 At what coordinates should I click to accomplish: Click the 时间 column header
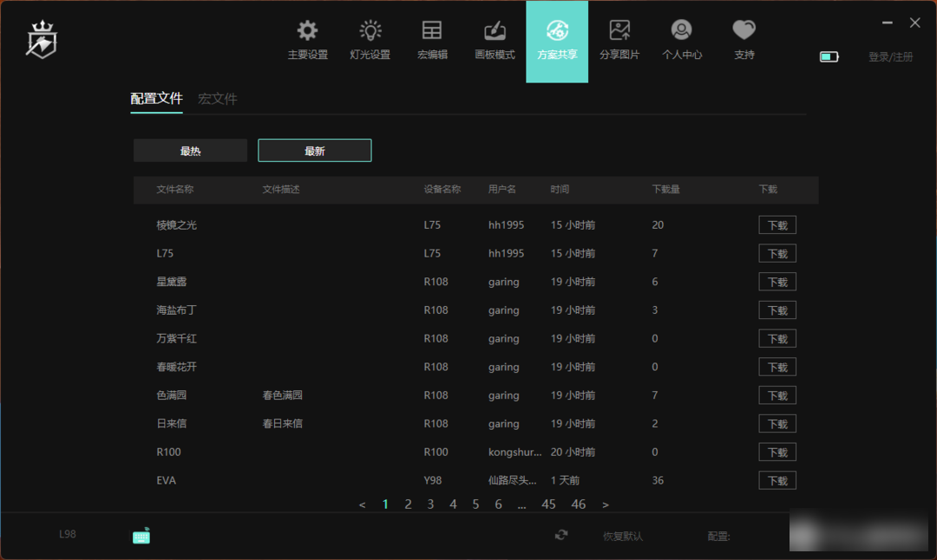point(560,189)
